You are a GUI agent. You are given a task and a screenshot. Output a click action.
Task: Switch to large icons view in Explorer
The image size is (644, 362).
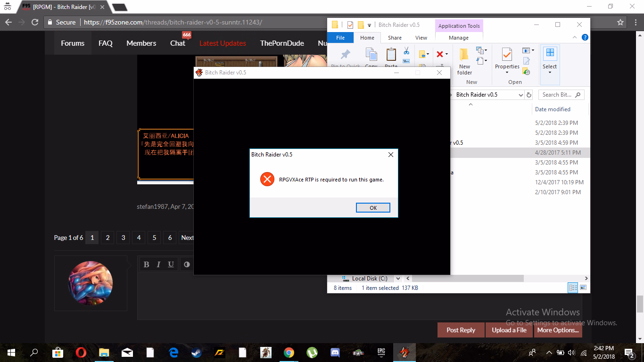(583, 288)
